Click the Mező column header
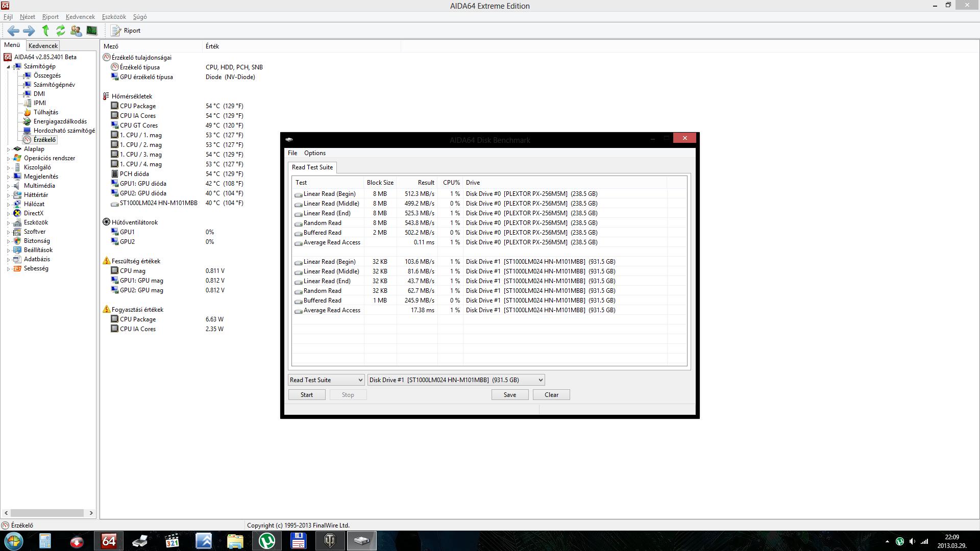This screenshot has width=980, height=551. point(152,46)
